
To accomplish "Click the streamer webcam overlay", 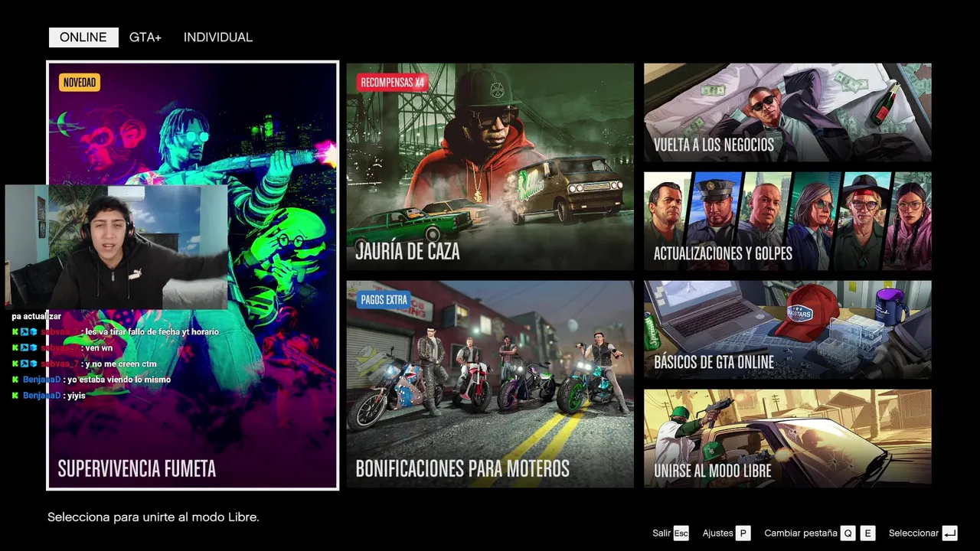I will 116,246.
